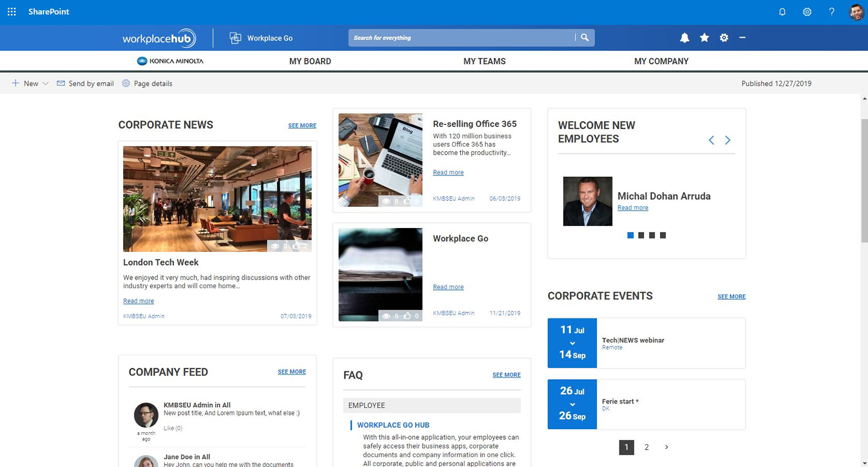Expand the 26 Jul event date chevron
Screen dimensions: 868x467
pyautogui.click(x=572, y=405)
